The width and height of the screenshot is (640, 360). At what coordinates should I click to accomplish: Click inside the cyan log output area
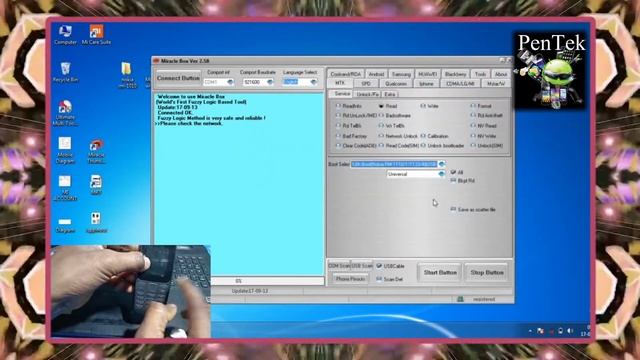click(x=239, y=184)
